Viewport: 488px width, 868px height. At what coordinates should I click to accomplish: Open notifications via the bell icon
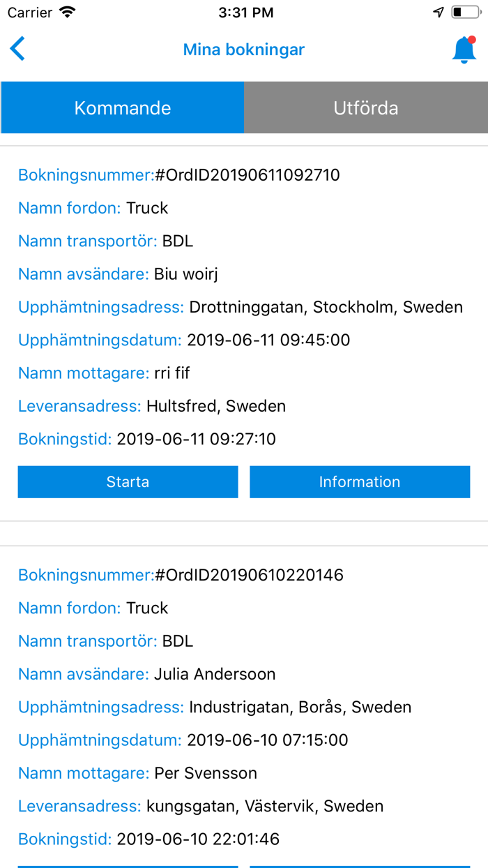[x=464, y=50]
